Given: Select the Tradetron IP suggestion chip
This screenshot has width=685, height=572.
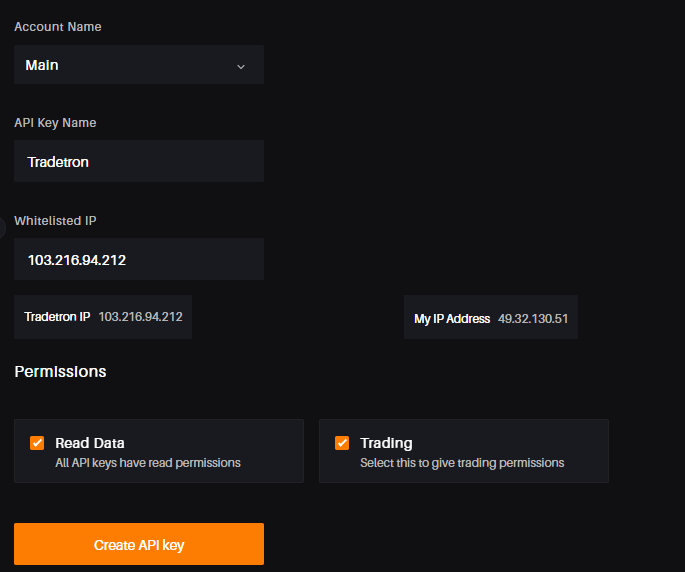Looking at the screenshot, I should tap(103, 317).
